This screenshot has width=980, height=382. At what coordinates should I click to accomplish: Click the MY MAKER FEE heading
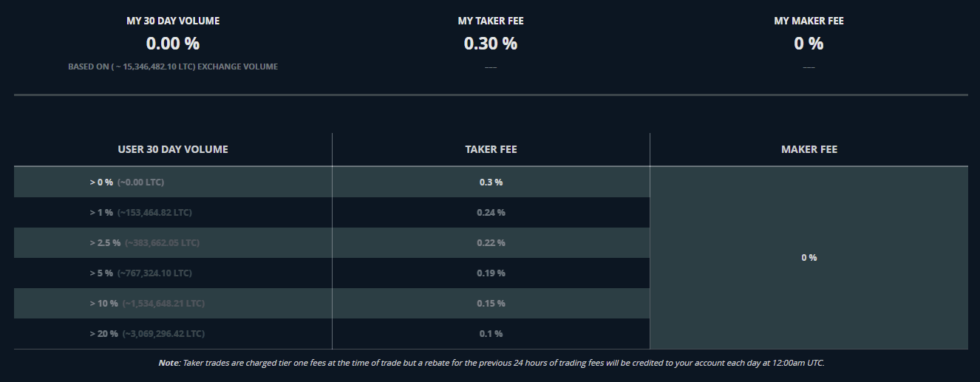809,21
